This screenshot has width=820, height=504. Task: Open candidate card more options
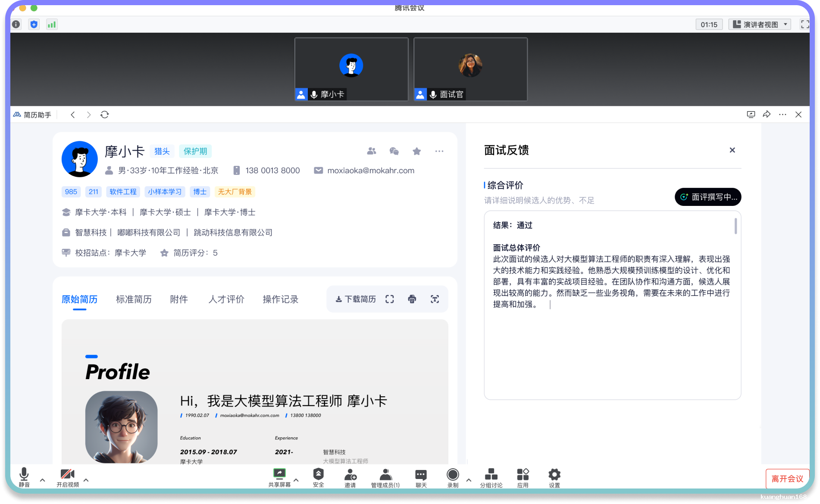click(439, 151)
